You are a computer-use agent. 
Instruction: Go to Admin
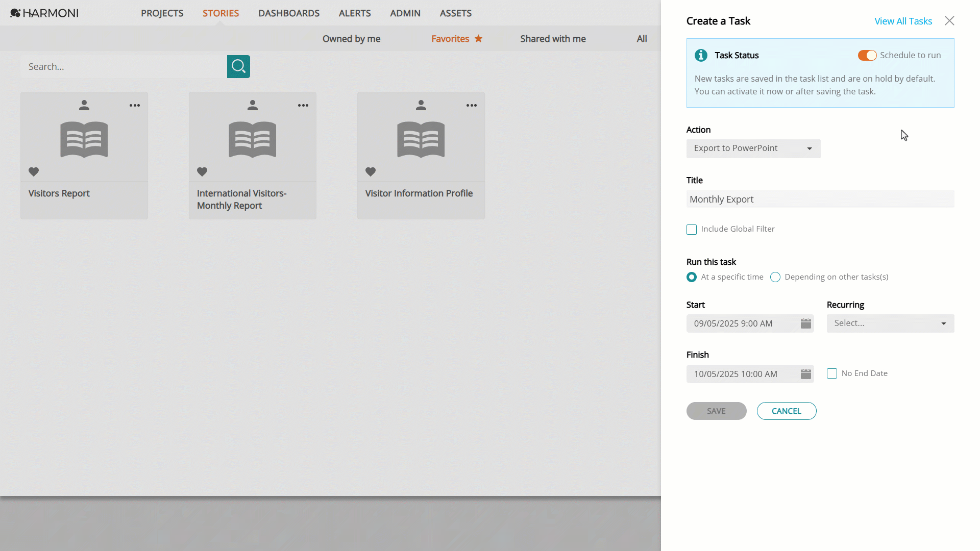[x=405, y=13]
